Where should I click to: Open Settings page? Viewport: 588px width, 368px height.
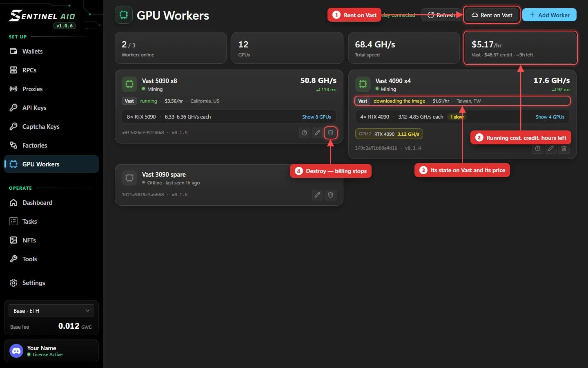pyautogui.click(x=51, y=283)
